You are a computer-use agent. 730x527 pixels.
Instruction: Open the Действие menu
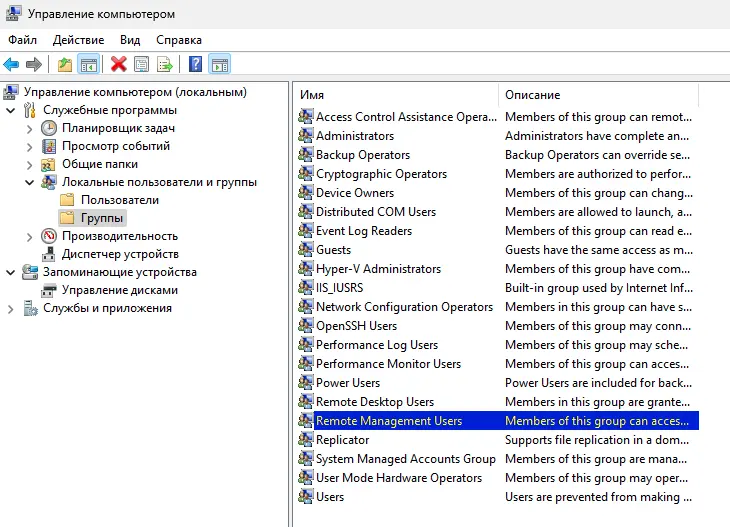click(78, 40)
